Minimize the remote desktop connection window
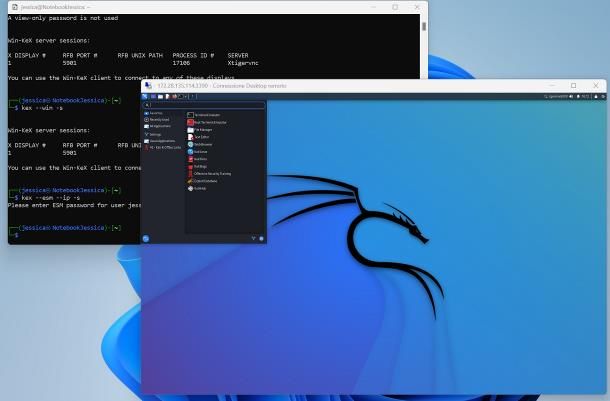The height and width of the screenshot is (401, 610). click(x=552, y=86)
